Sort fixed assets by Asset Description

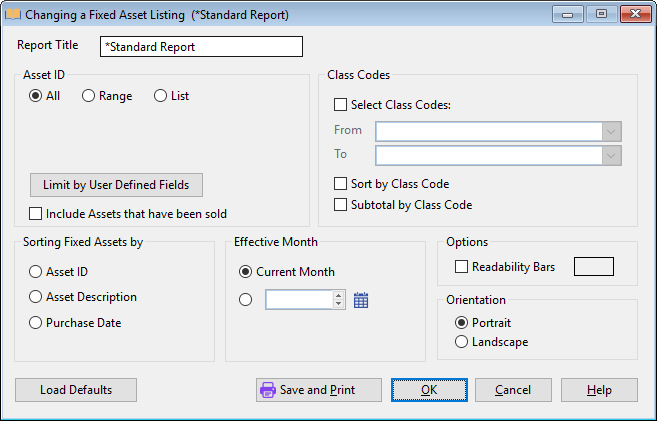pos(37,297)
